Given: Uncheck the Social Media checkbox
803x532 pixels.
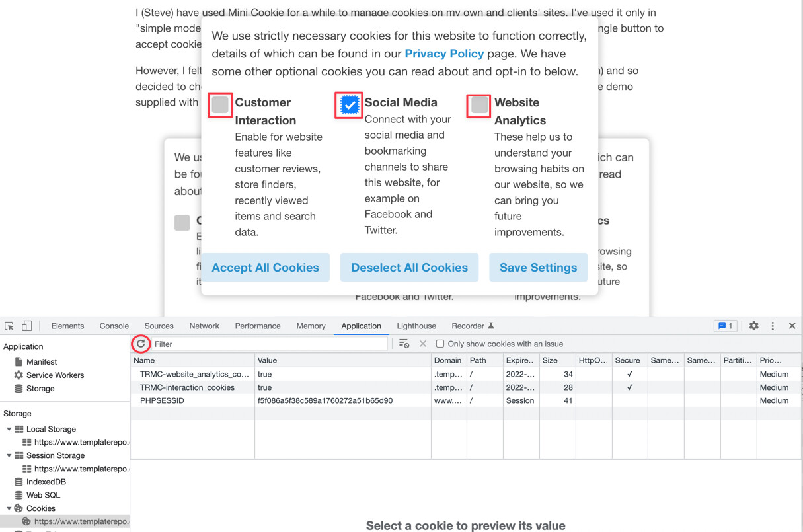Looking at the screenshot, I should [350, 104].
